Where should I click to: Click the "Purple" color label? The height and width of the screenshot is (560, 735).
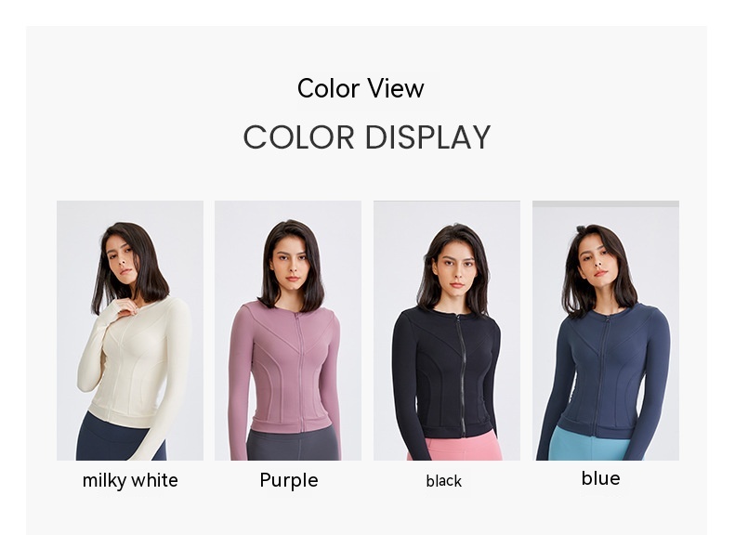tap(289, 480)
